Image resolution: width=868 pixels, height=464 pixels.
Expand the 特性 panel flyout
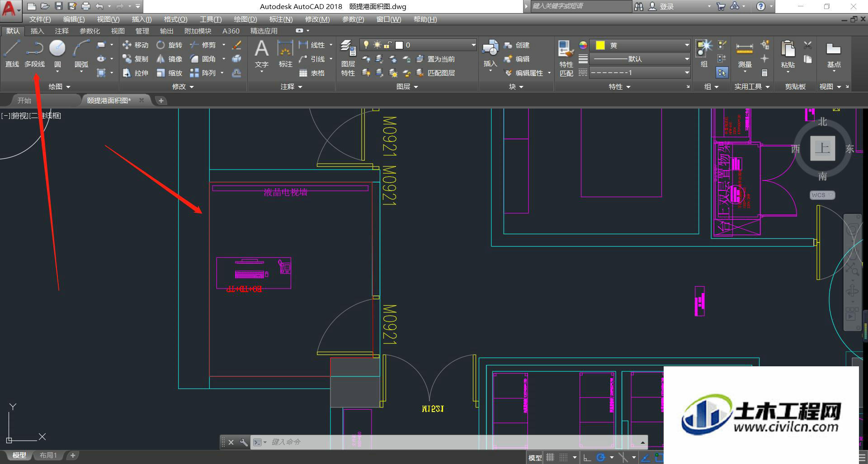619,86
